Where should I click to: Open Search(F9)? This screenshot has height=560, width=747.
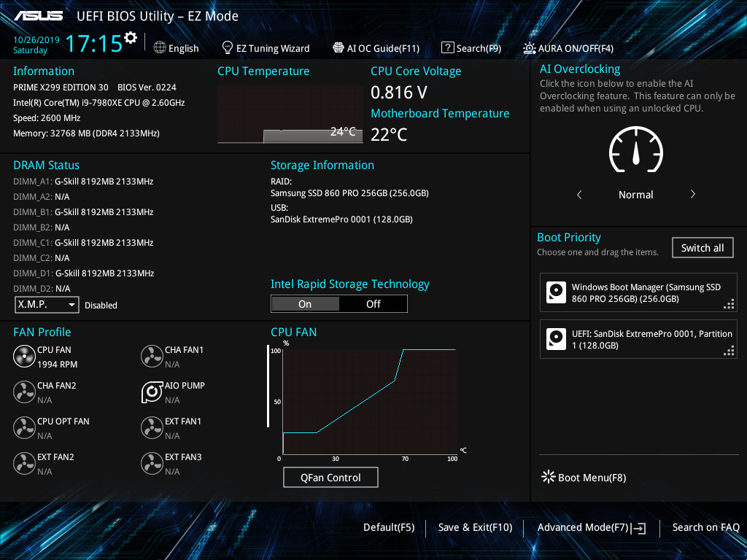(x=479, y=48)
